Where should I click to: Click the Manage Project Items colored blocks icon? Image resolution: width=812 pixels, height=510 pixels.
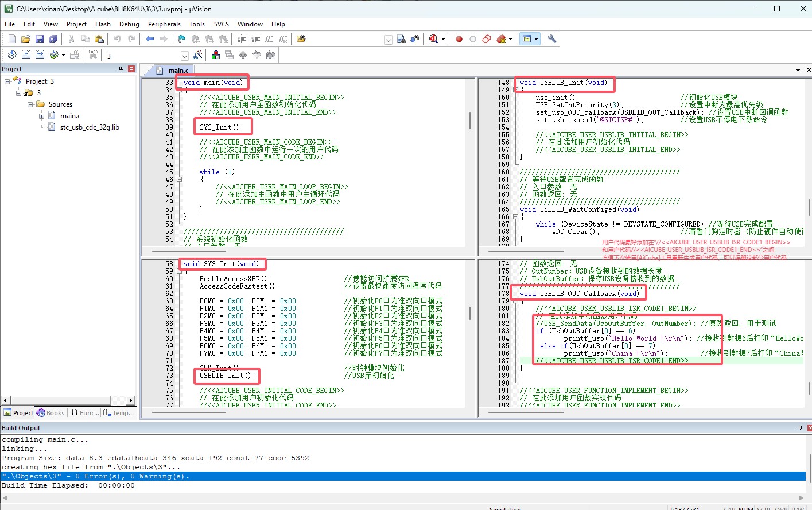click(x=216, y=55)
